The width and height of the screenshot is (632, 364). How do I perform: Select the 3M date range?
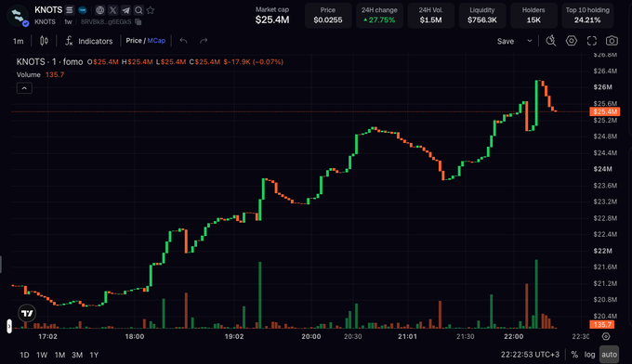tap(77, 355)
